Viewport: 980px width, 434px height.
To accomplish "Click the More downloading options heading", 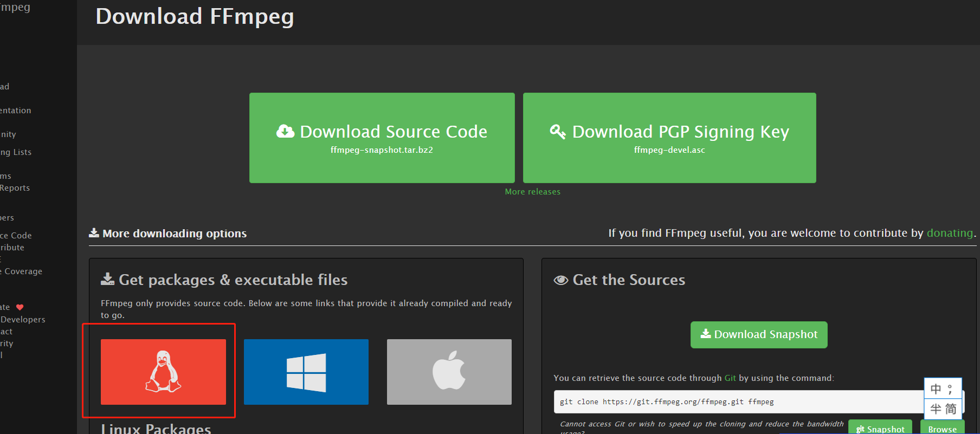I will 175,234.
